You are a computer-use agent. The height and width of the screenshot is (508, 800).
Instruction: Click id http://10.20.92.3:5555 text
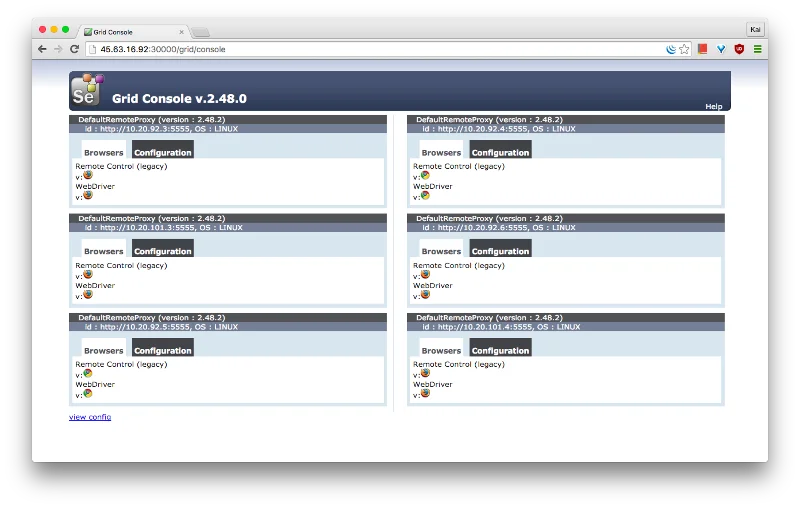click(x=161, y=129)
